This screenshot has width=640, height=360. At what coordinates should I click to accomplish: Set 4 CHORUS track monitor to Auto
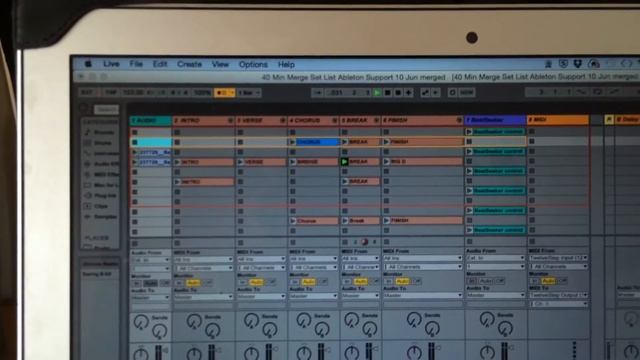click(x=309, y=282)
